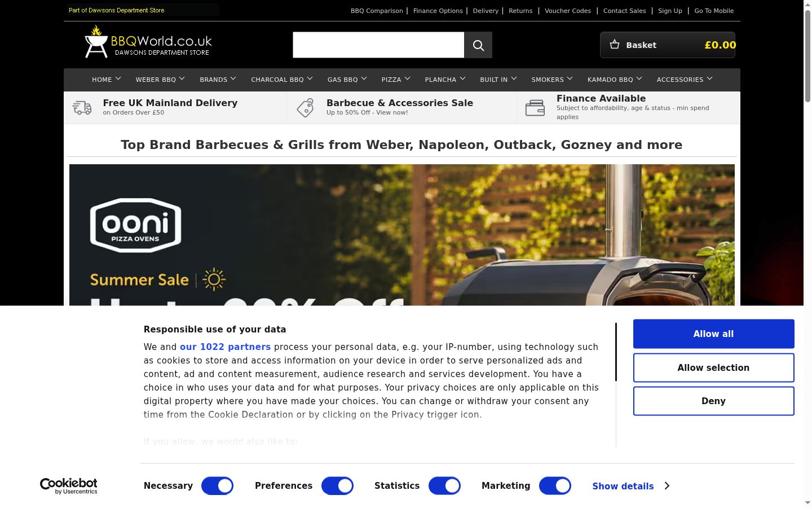Click the page vertical scrollbar
The width and height of the screenshot is (812, 508).
point(807,56)
